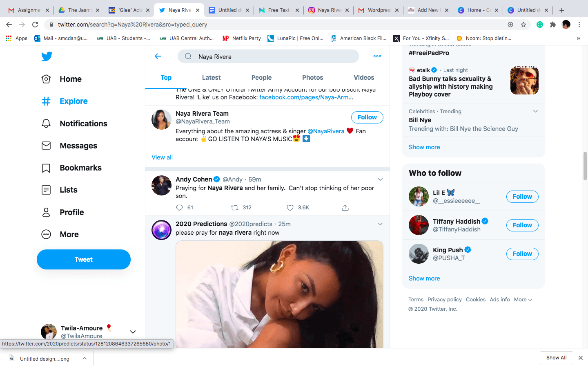
Task: Go back using the search arrow
Action: (158, 56)
